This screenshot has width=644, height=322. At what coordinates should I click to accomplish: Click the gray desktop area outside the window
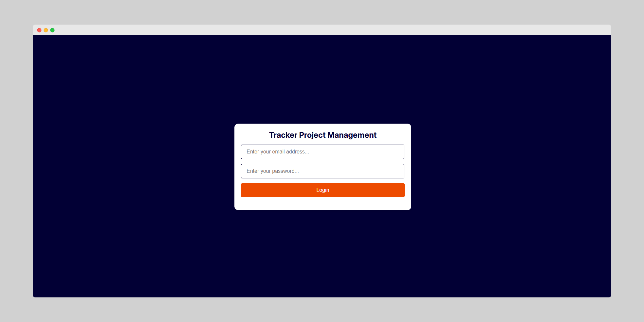click(322, 310)
